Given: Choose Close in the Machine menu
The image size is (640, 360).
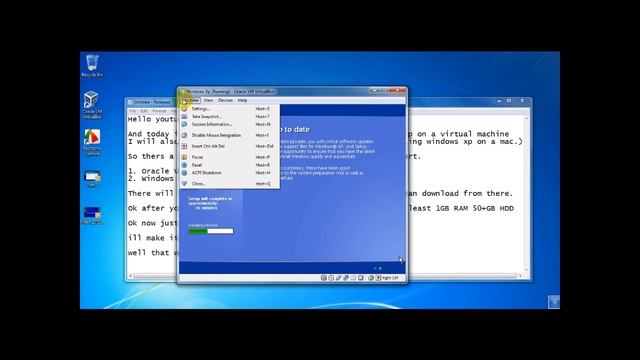Looking at the screenshot, I should click(x=230, y=184).
